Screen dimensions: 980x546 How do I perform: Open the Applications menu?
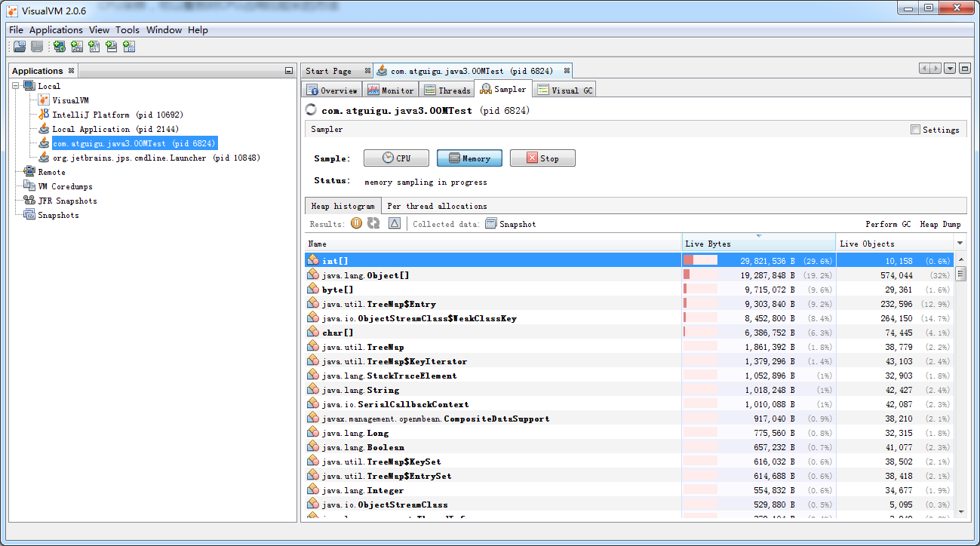56,30
